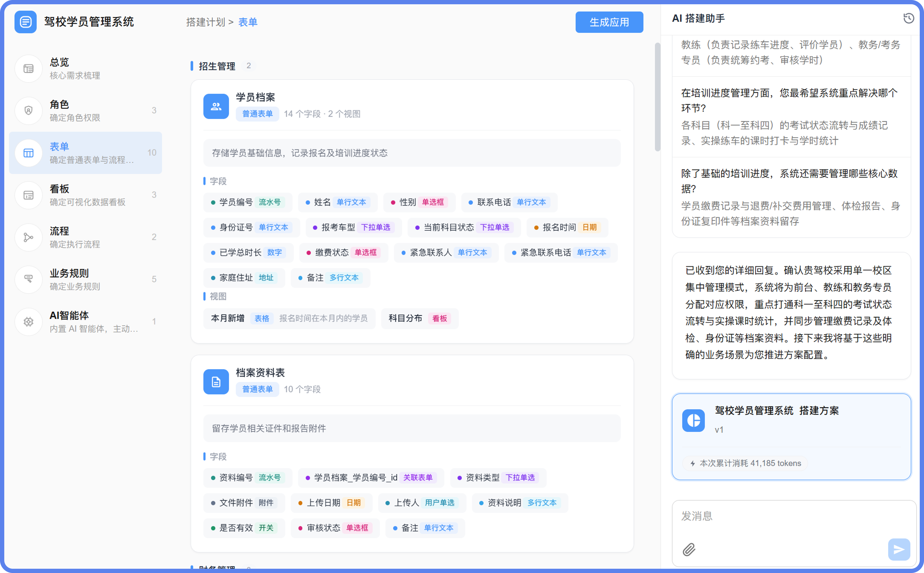Click the 生成应用 button
Viewport: 924px width, 573px height.
pyautogui.click(x=609, y=22)
